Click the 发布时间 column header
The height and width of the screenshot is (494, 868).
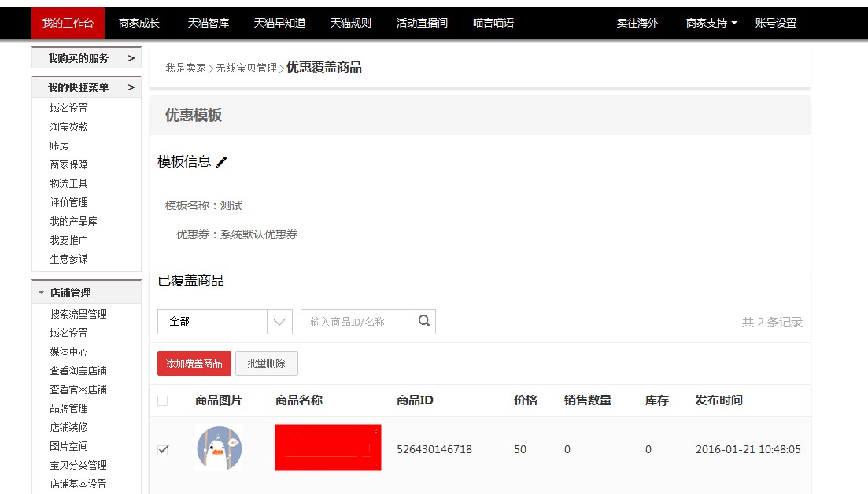click(719, 400)
